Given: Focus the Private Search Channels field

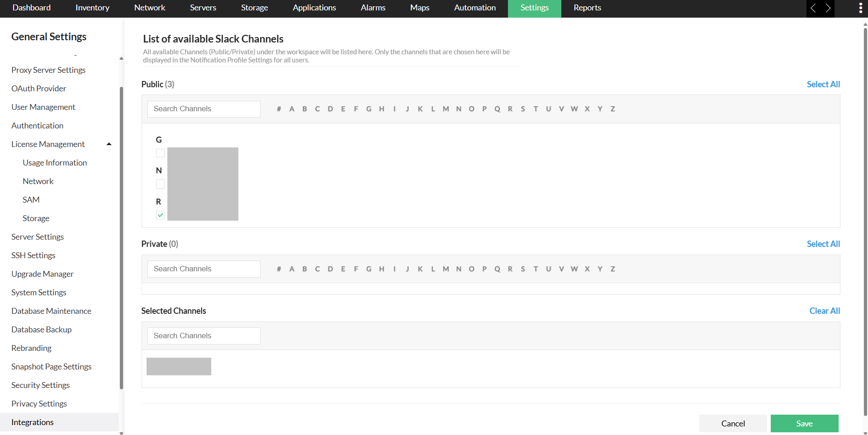Looking at the screenshot, I should pos(204,269).
